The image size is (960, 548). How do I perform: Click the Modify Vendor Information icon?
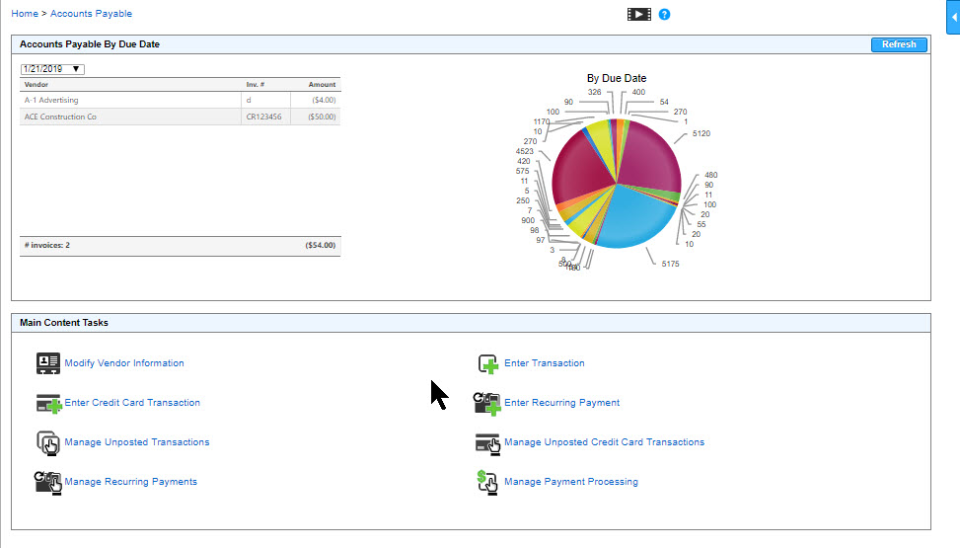click(48, 363)
